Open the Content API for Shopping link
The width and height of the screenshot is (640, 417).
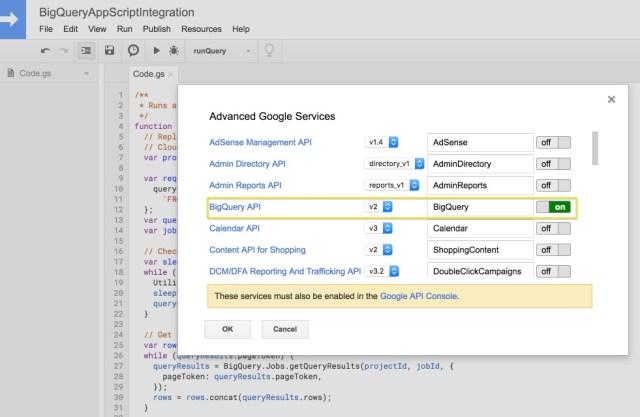point(258,250)
